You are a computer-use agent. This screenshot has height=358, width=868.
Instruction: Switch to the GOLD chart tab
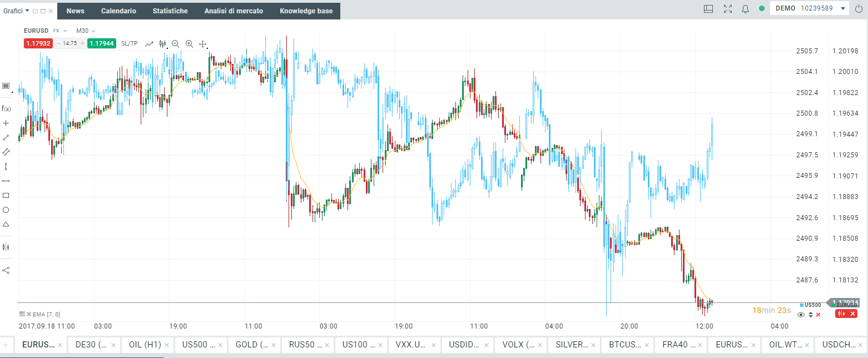pyautogui.click(x=250, y=344)
